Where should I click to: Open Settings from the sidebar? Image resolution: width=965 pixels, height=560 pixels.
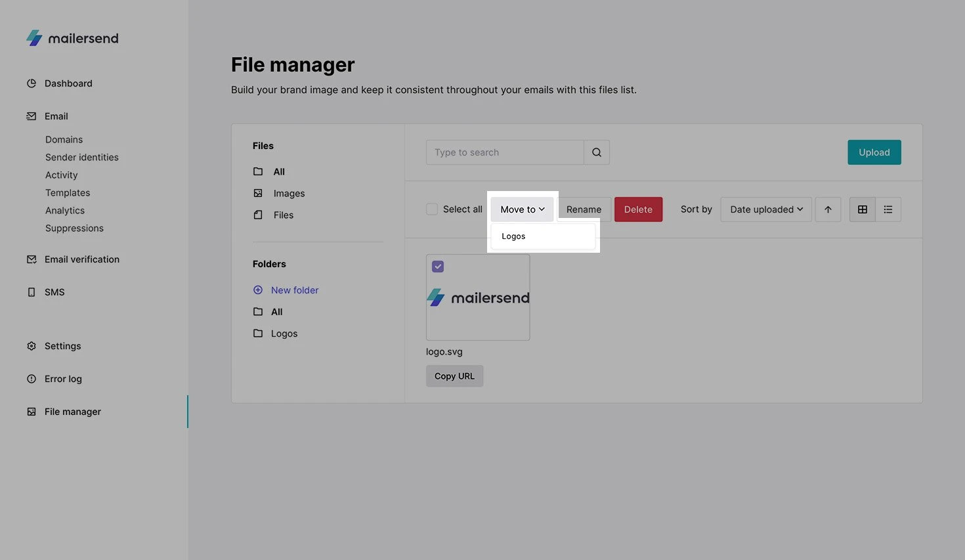(62, 346)
